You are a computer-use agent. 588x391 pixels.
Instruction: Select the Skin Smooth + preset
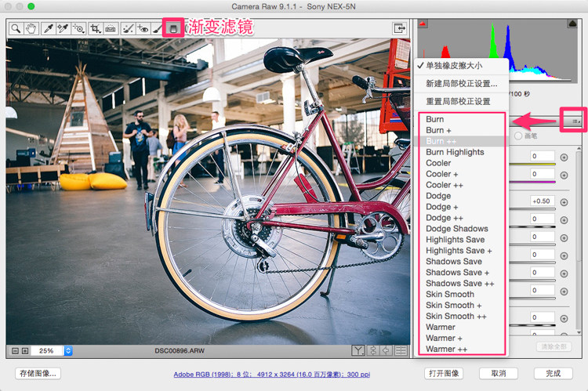(x=462, y=305)
